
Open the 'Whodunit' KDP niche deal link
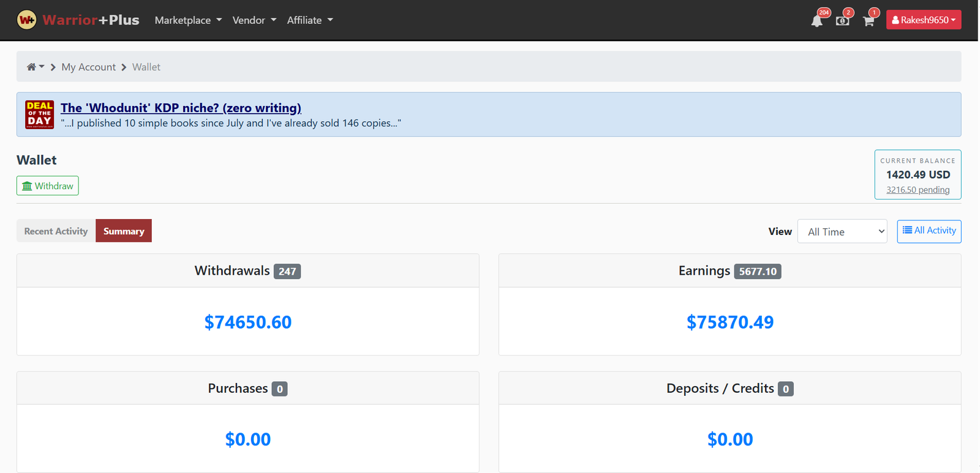pos(181,108)
